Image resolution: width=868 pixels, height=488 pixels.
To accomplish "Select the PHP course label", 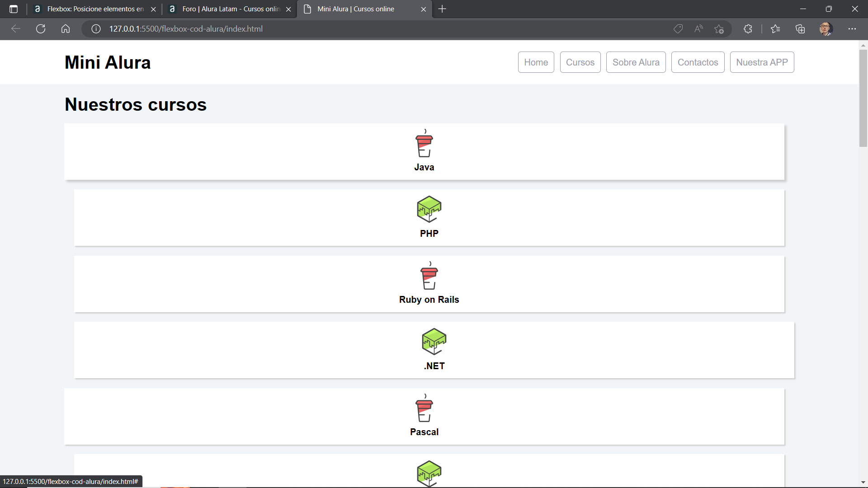I will coord(429,234).
